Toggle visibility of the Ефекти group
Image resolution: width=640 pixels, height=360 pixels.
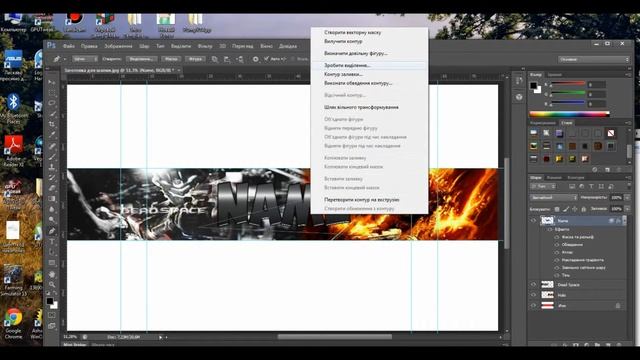(x=550, y=229)
